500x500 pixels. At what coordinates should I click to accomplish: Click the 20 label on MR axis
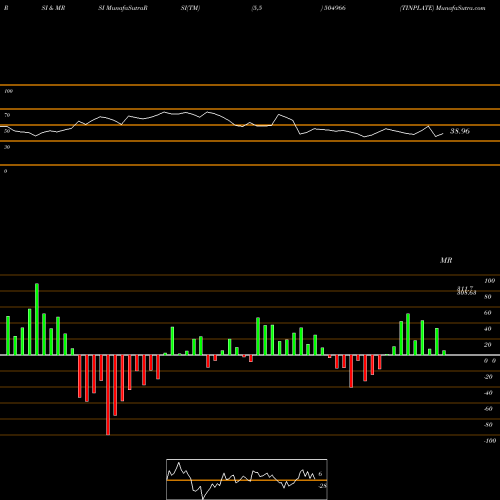pos(488,345)
